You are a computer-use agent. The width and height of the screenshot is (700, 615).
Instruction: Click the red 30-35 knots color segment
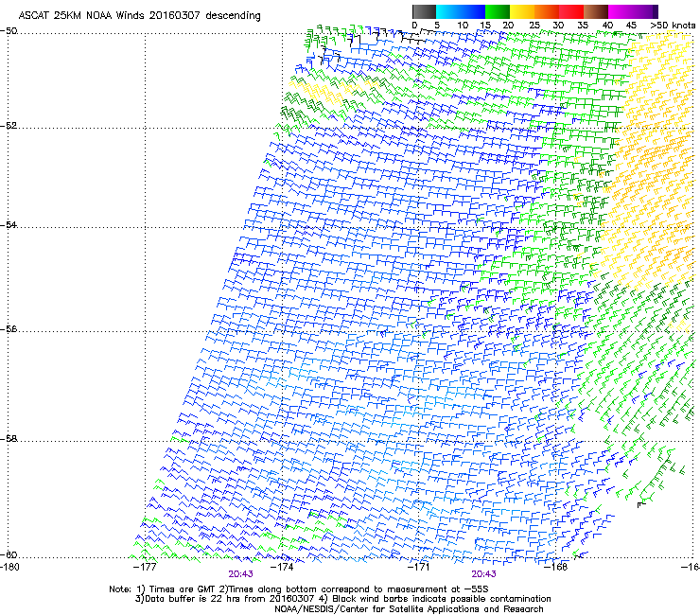coord(571,11)
